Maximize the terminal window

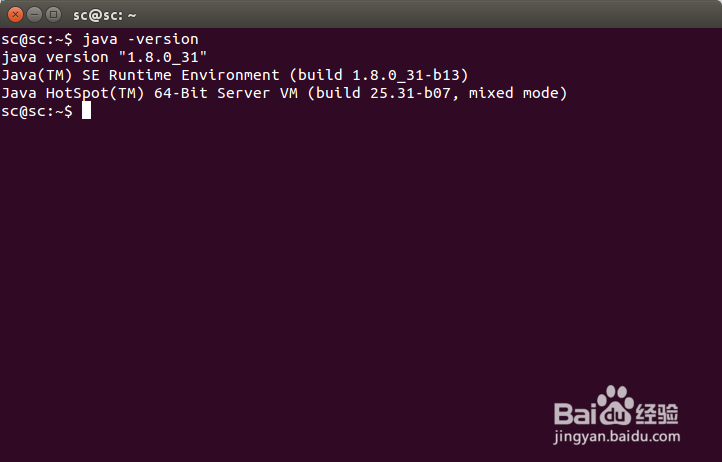(53, 15)
